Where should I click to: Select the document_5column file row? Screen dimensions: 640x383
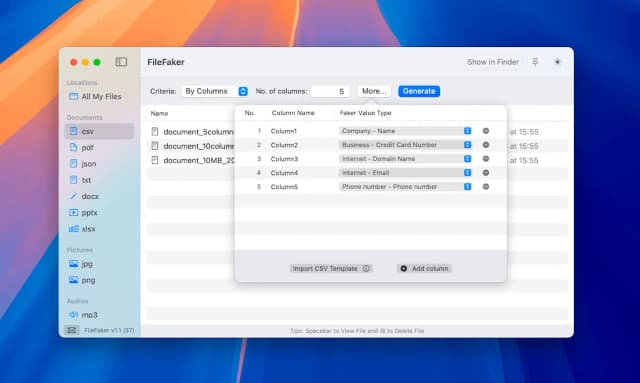[357, 131]
